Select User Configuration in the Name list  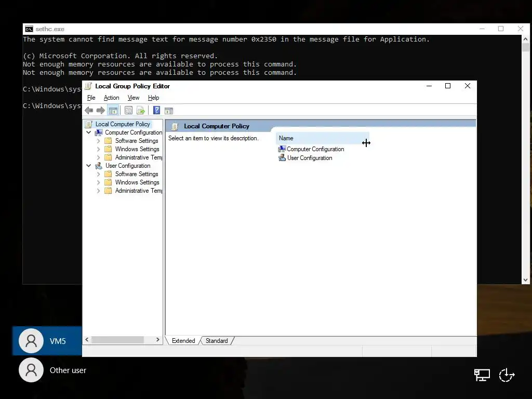[305, 158]
